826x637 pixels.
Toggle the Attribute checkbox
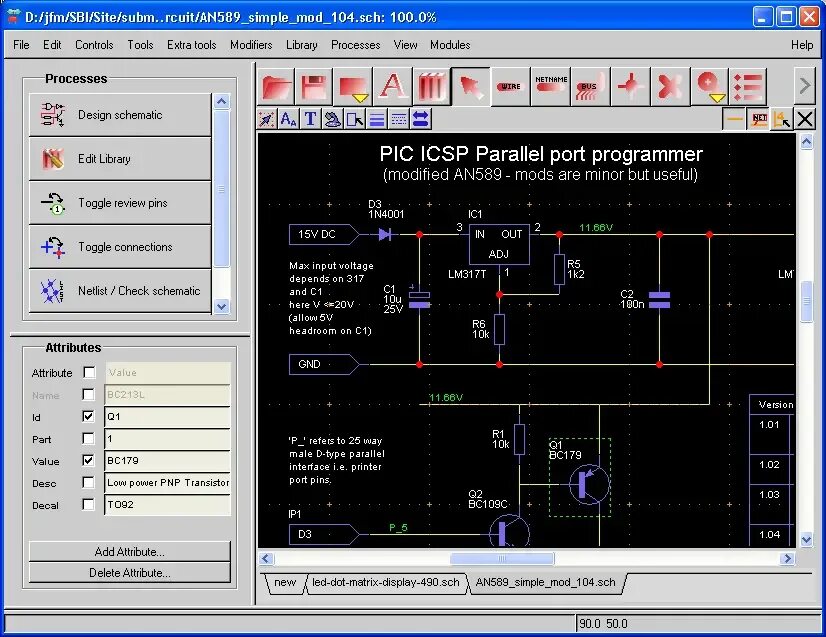[90, 373]
